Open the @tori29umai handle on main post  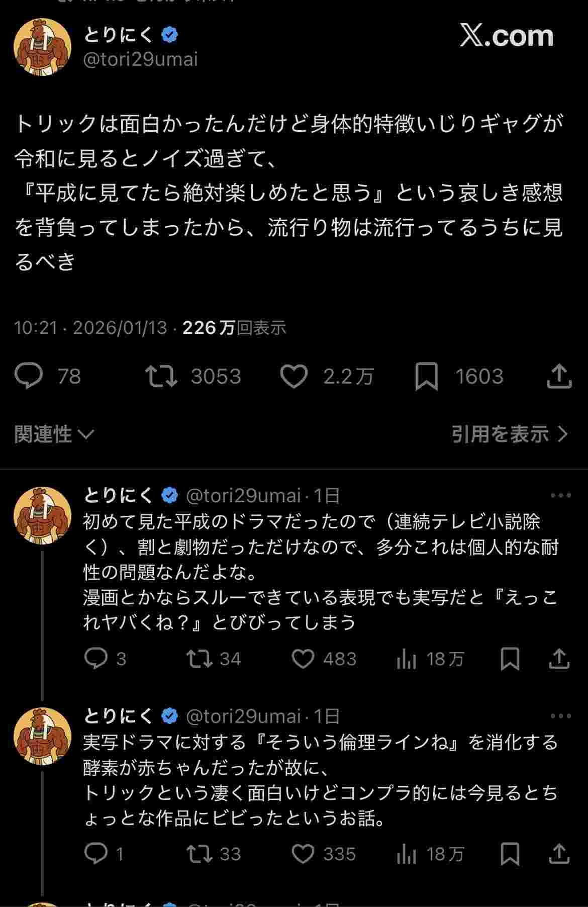click(140, 60)
